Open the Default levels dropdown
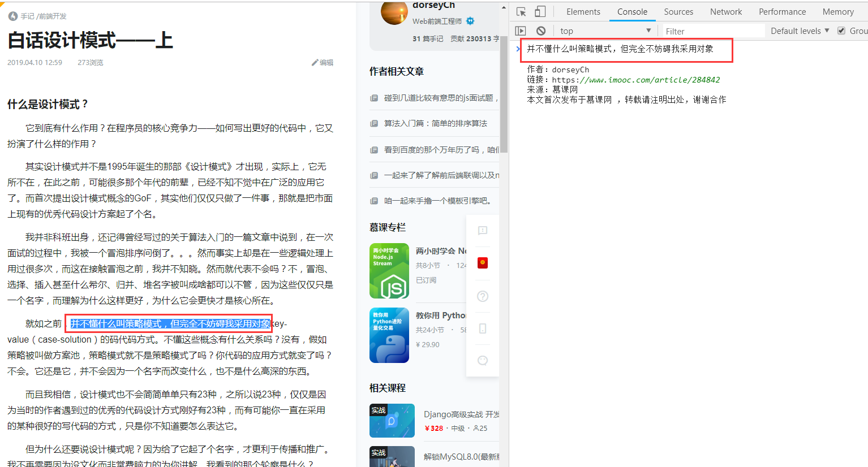This screenshot has width=868, height=467. (798, 31)
